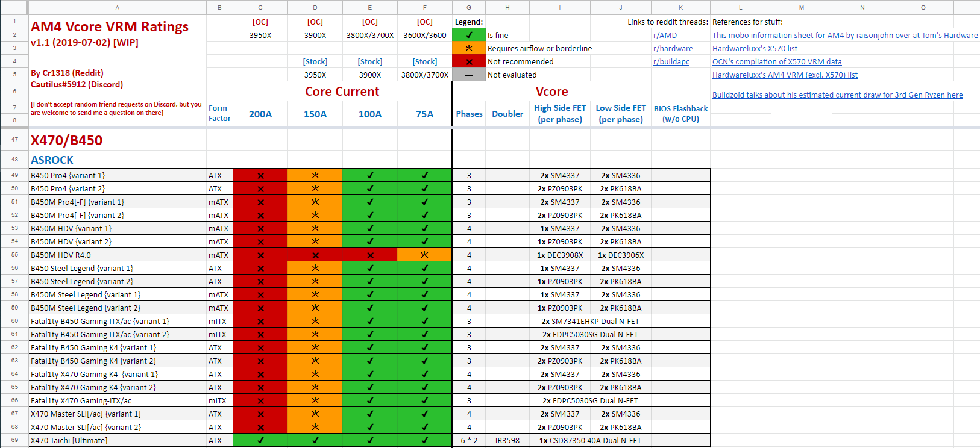Click the 3600X/3600 cell

click(424, 35)
